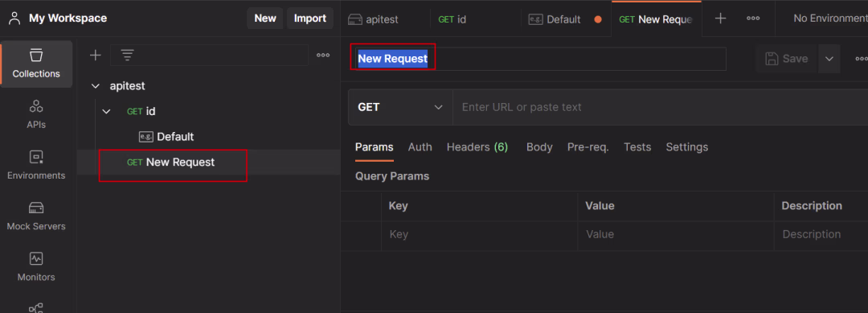Open the Save button dropdown arrow
Image resolution: width=868 pixels, height=313 pixels.
point(829,59)
